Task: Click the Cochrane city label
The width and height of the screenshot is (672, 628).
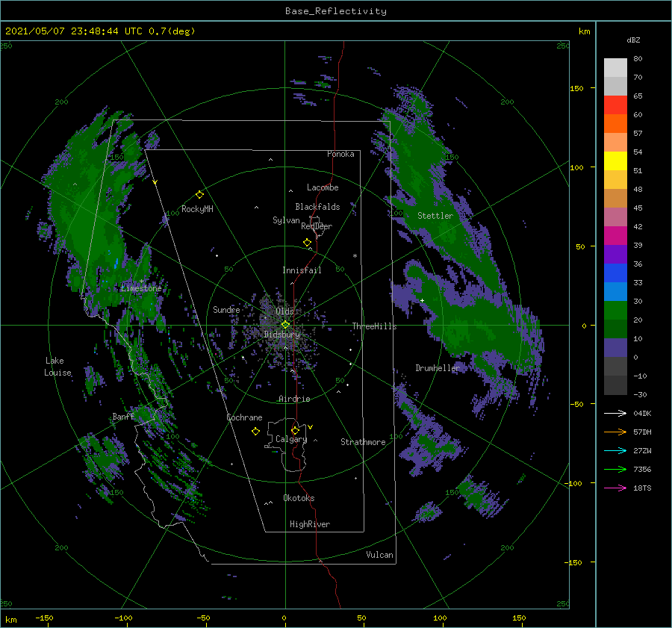Action: point(244,417)
